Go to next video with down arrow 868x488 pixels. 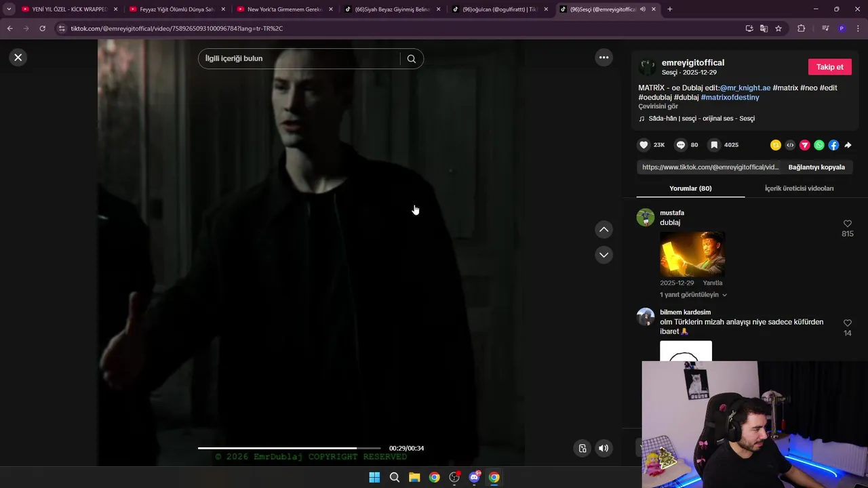coord(604,255)
